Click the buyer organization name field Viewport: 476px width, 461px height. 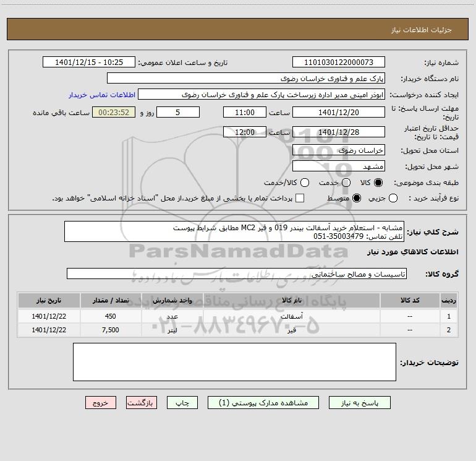tap(246, 78)
